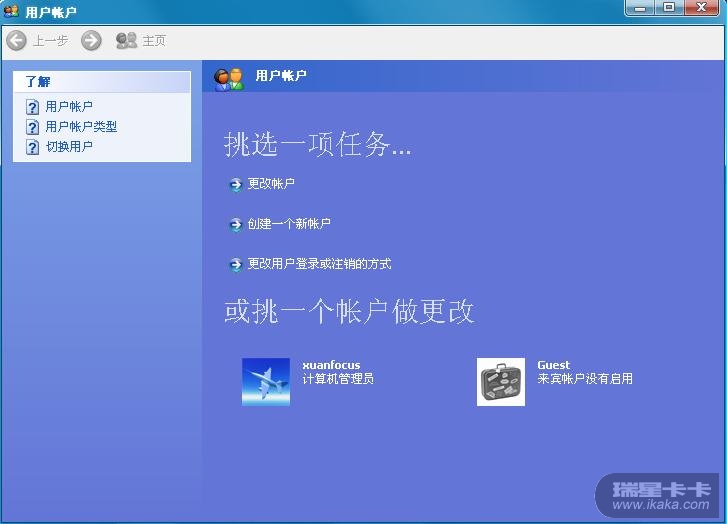Select the Guest account name
The width and height of the screenshot is (727, 524).
point(554,365)
